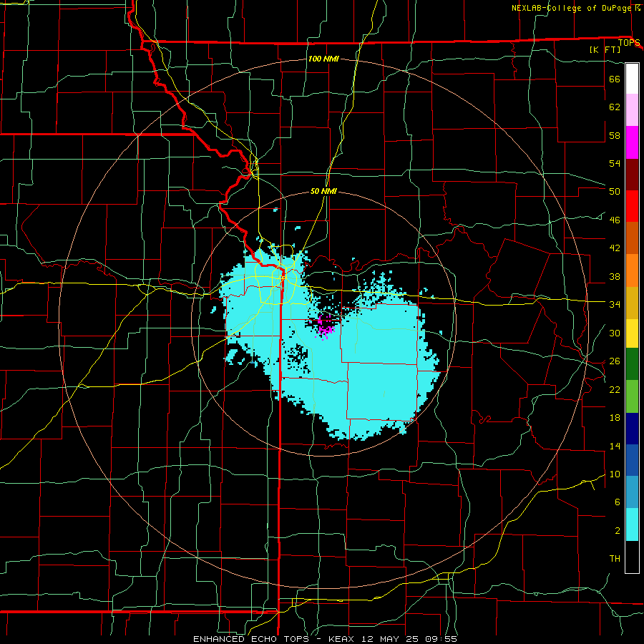Click the legend value 62
Screen dimensions: 644x644
(x=615, y=107)
